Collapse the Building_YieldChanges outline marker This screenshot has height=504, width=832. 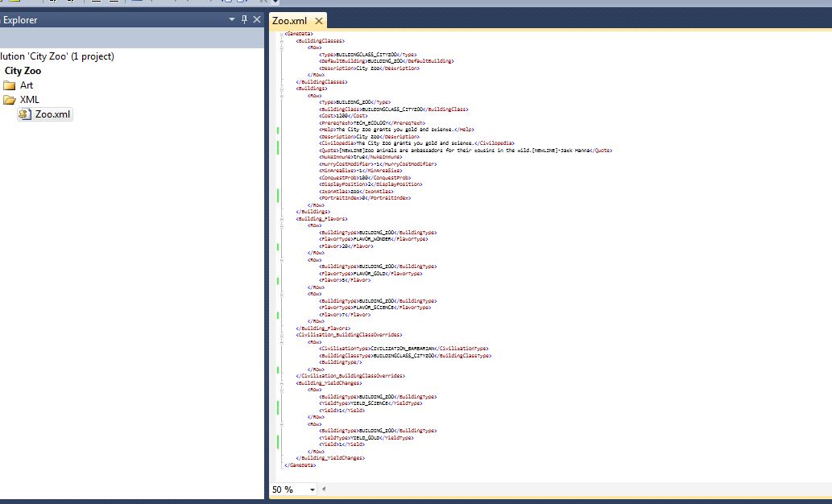(x=281, y=383)
